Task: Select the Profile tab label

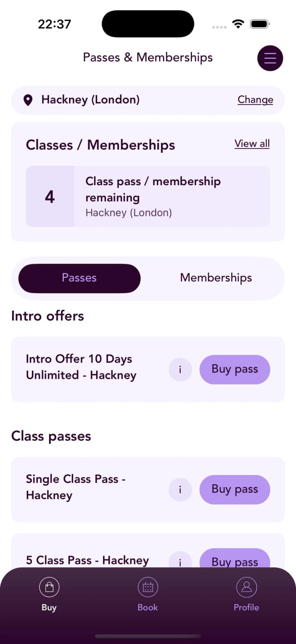Action: coord(246,607)
